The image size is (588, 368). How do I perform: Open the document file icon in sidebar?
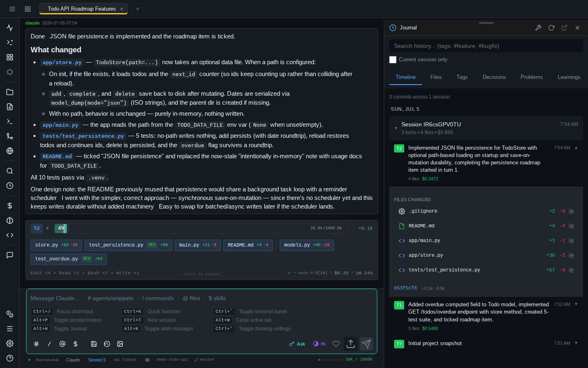tap(10, 107)
